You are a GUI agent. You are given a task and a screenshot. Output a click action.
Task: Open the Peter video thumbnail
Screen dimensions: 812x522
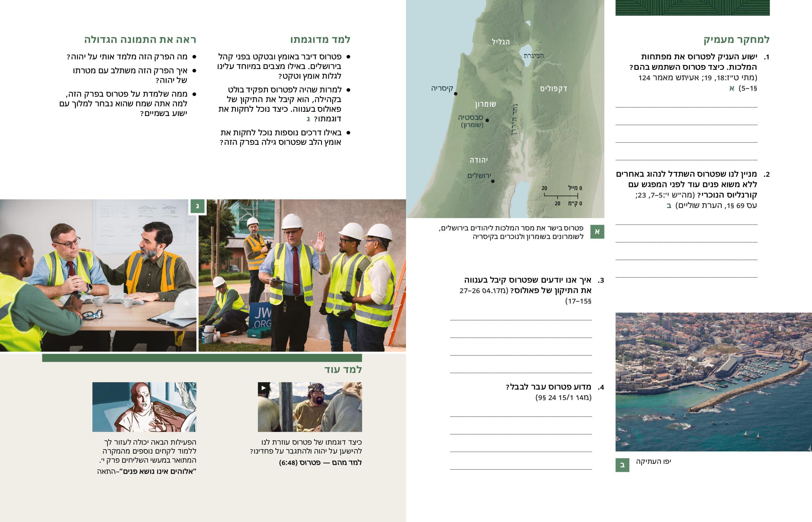click(x=310, y=407)
